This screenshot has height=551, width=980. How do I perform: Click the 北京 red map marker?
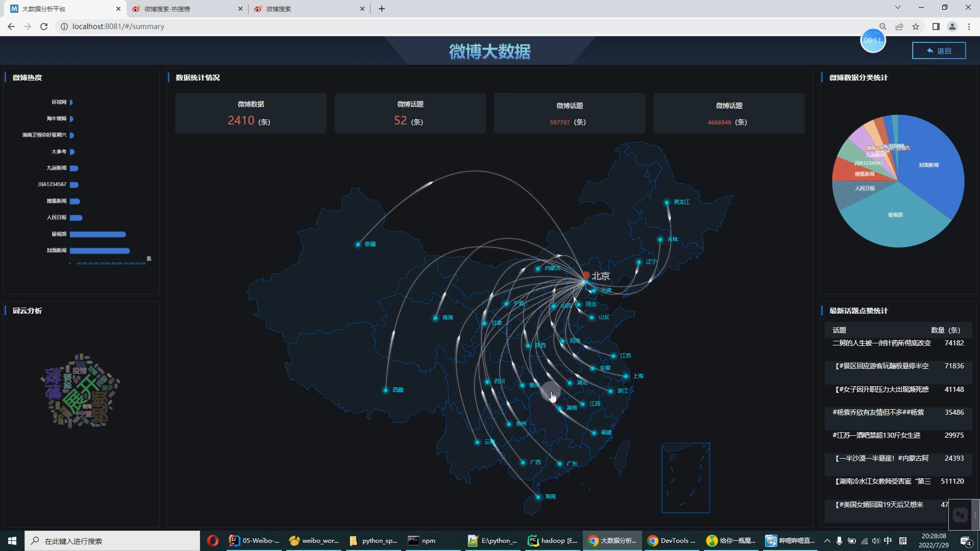point(586,275)
